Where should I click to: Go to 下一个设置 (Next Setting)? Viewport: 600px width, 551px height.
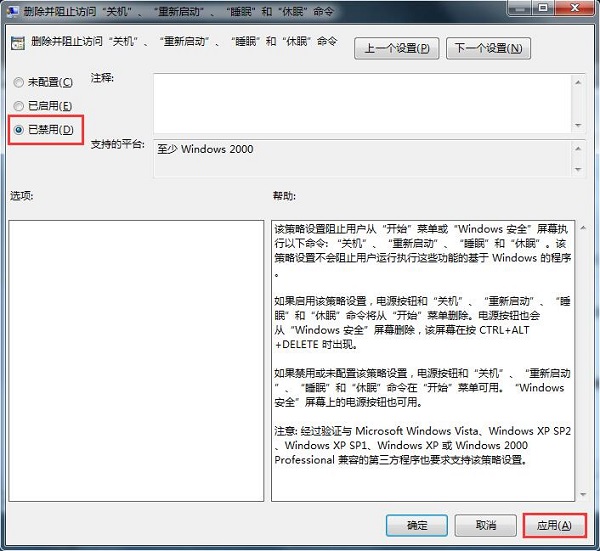tap(490, 48)
